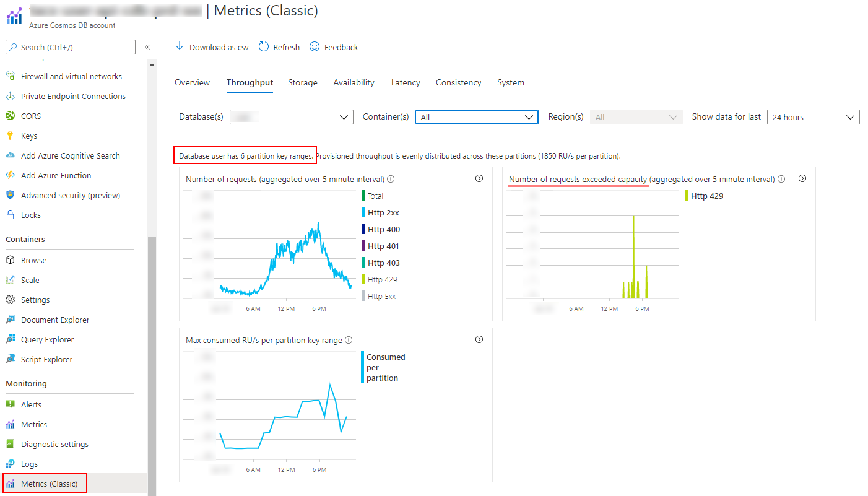
Task: Click the Locks padlock icon
Action: (10, 215)
